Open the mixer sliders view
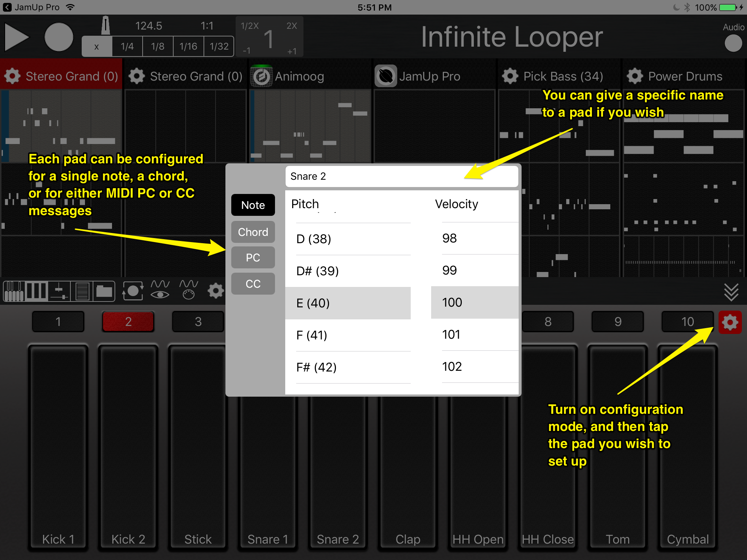The height and width of the screenshot is (560, 747). (59, 291)
